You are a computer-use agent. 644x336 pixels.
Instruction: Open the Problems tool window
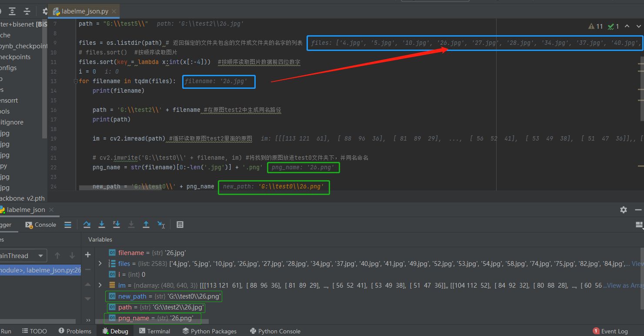pyautogui.click(x=75, y=331)
